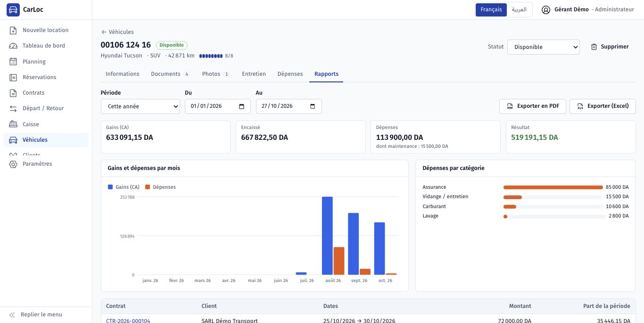644x323 pixels.
Task: Toggle the Dépenses chart legend
Action: pyautogui.click(x=160, y=187)
